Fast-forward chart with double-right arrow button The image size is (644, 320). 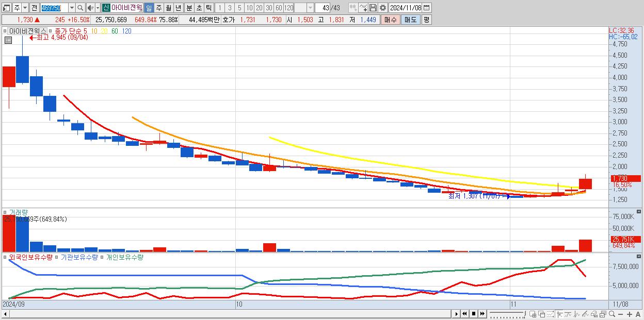click(482, 314)
